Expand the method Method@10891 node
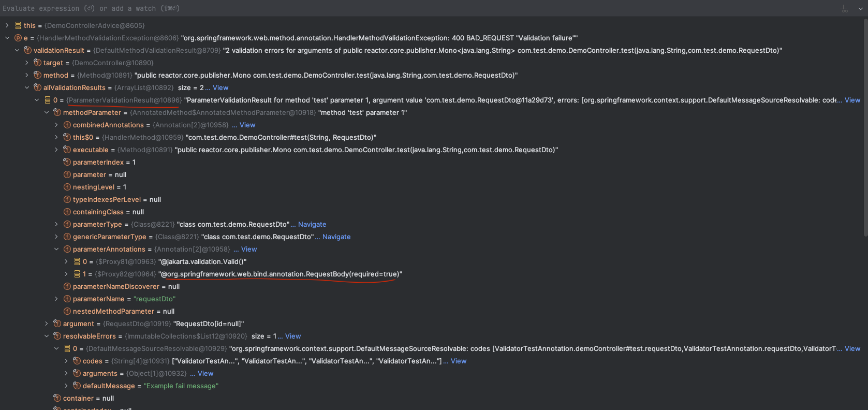Viewport: 868px width, 410px height. 27,75
